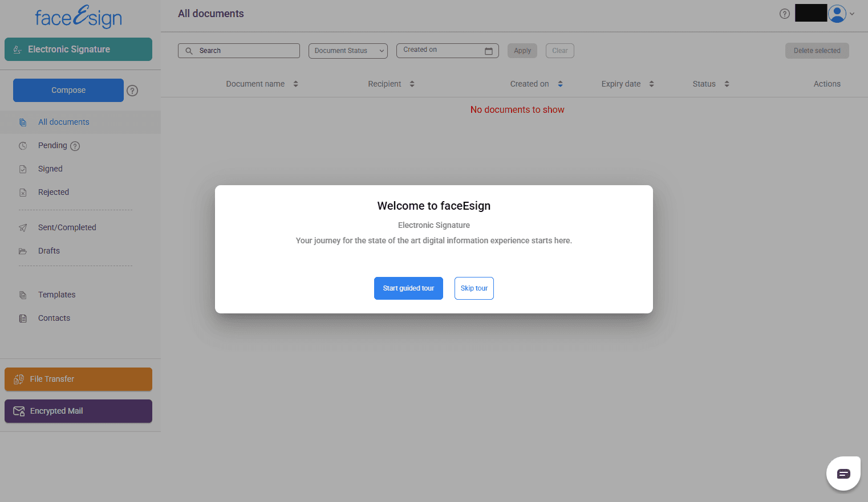Click the All documents sidebar icon
The width and height of the screenshot is (868, 502).
23,123
